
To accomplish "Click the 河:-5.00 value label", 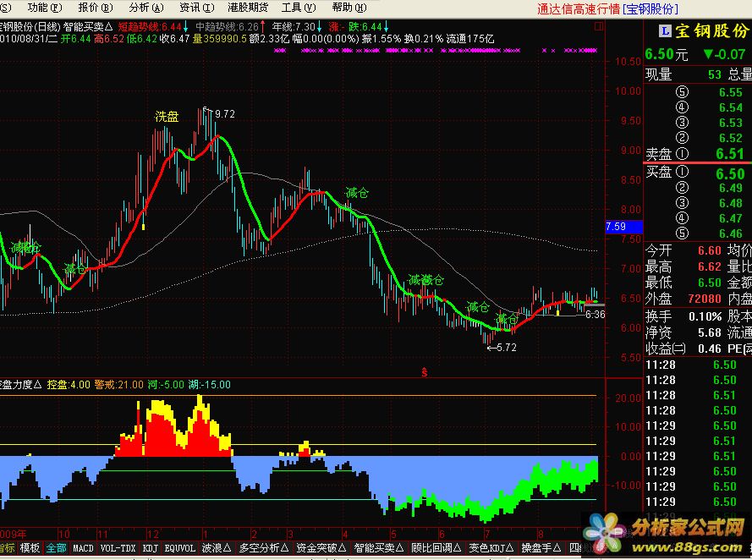I will pyautogui.click(x=166, y=385).
